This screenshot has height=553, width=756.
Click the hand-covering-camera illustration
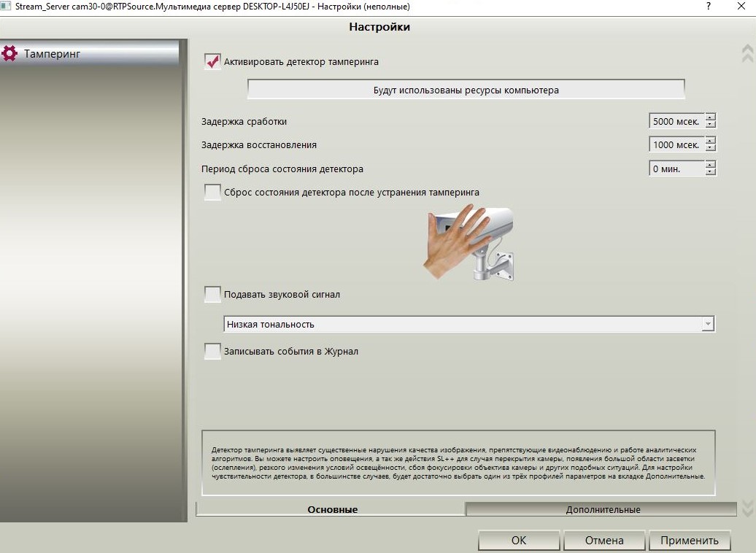point(468,242)
